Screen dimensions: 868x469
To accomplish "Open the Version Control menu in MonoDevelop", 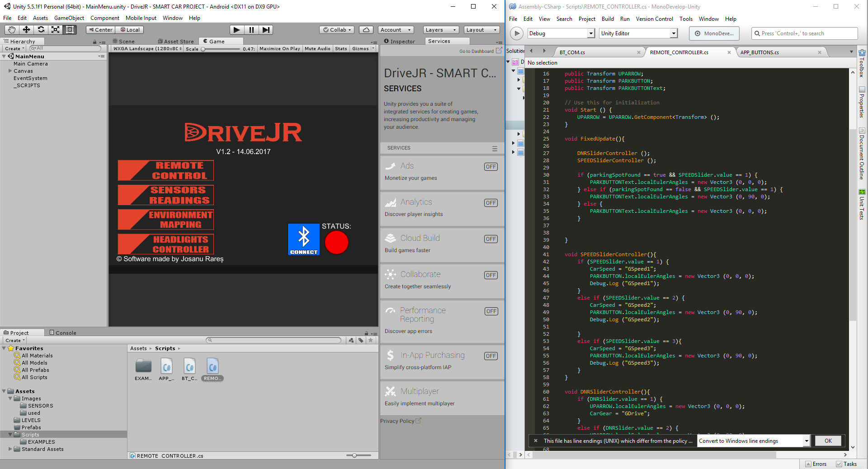I will pyautogui.click(x=654, y=19).
